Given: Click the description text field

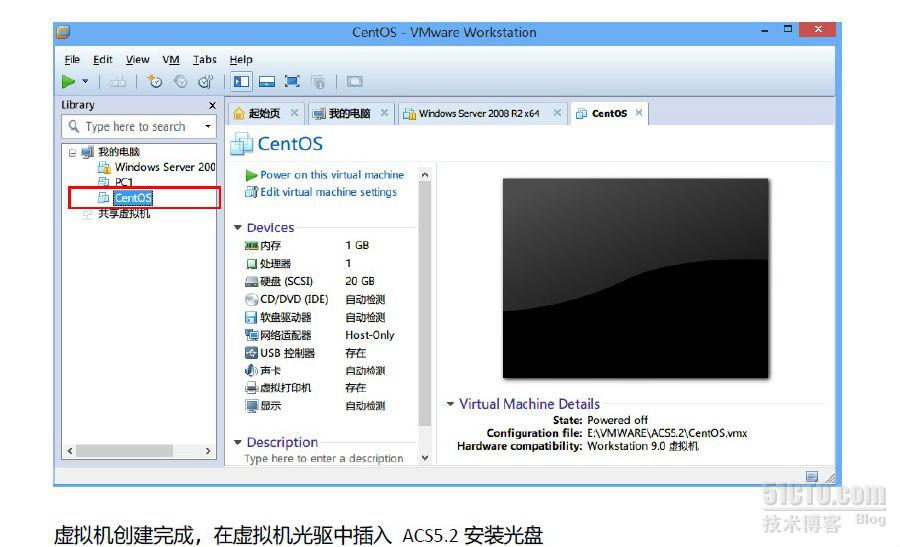Looking at the screenshot, I should coord(324,458).
